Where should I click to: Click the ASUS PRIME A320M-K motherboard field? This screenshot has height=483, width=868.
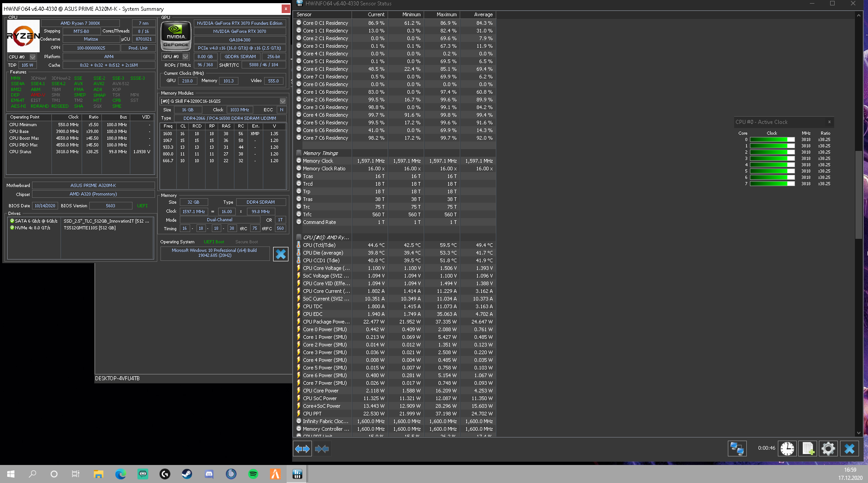[x=93, y=186]
